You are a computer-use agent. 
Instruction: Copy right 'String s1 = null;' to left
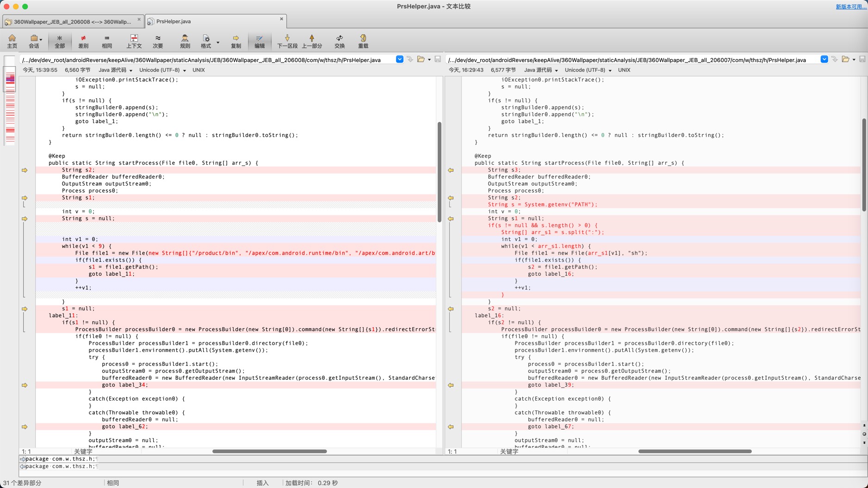(451, 219)
